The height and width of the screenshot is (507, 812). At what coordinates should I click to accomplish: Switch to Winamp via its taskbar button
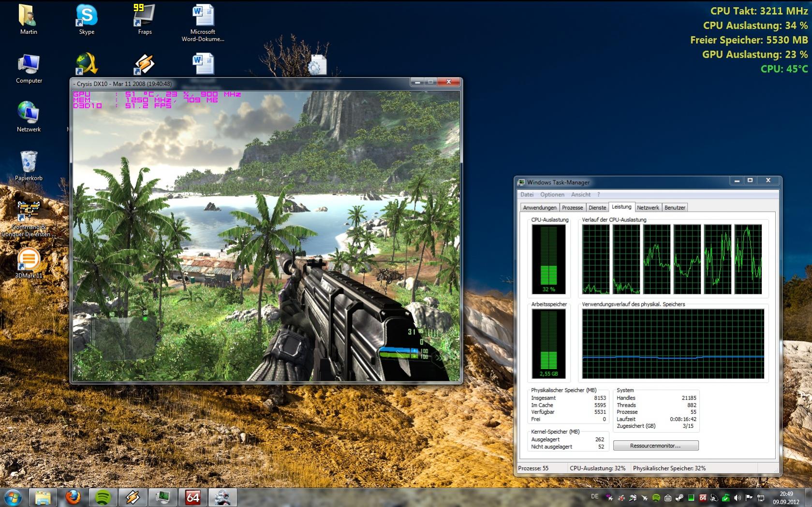coord(133,497)
